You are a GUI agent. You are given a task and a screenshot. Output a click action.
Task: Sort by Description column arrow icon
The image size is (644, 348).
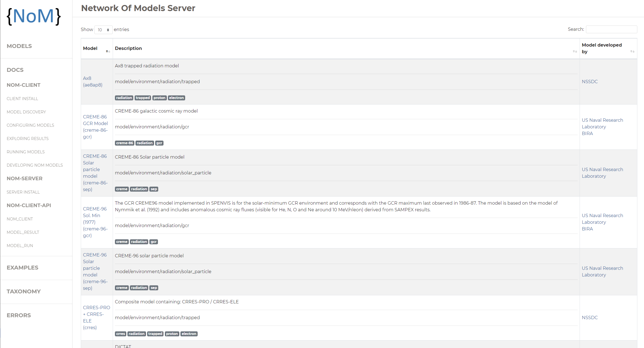575,52
